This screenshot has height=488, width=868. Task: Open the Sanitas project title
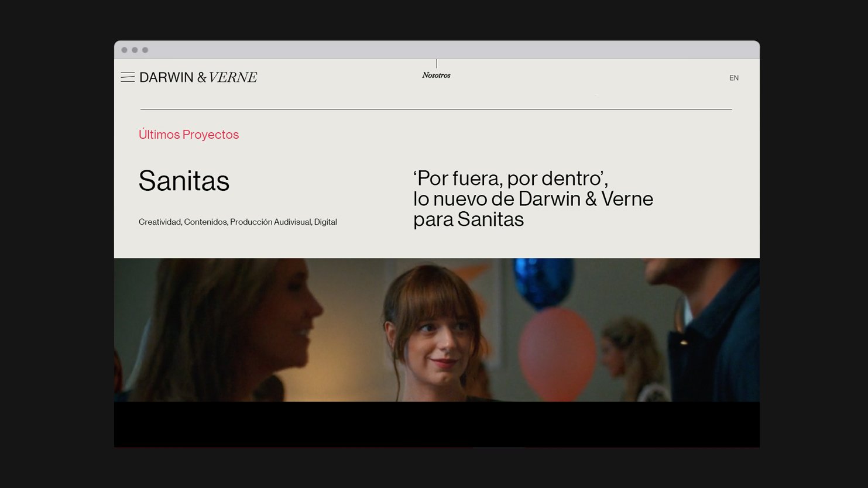point(184,181)
